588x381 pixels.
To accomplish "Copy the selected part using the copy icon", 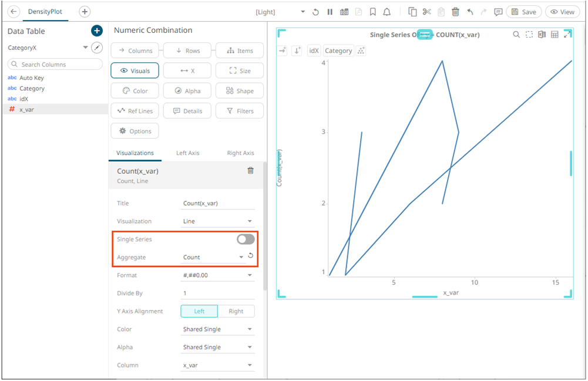I will 414,12.
